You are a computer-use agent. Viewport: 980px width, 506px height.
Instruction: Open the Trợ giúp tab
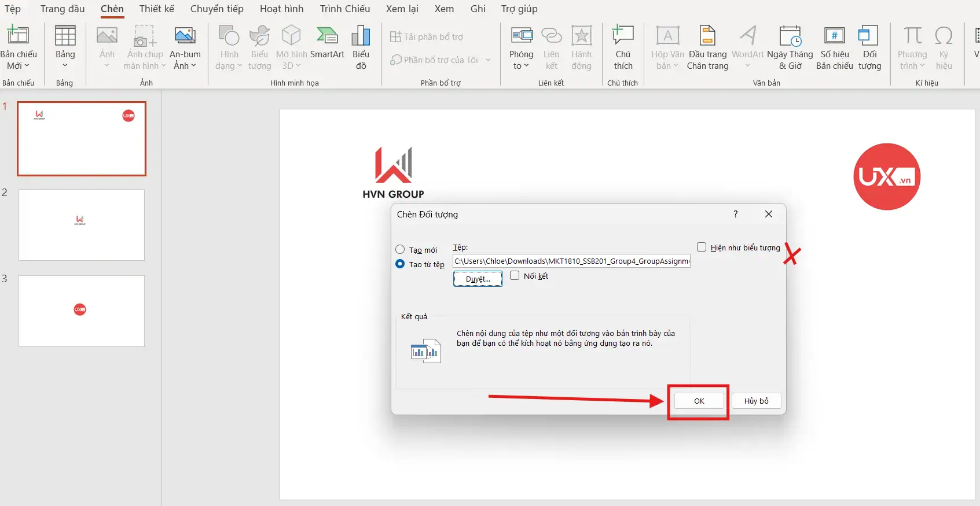point(519,9)
